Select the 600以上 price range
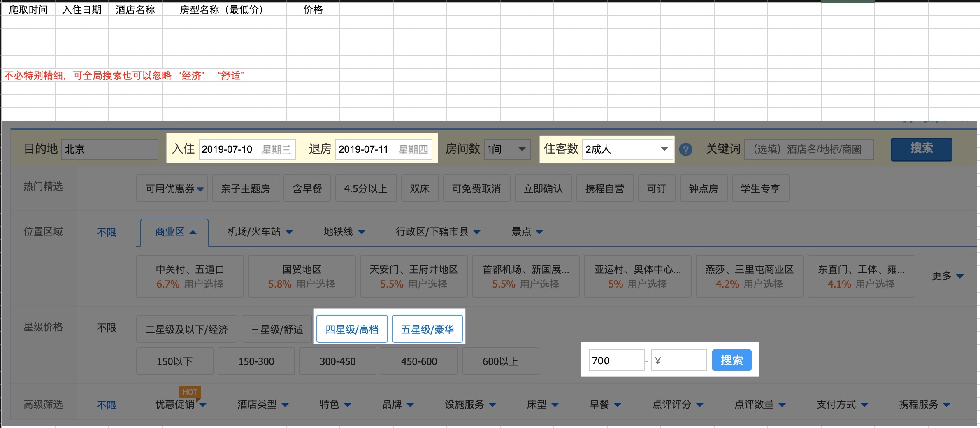Screen dimensions: 980x428 501,361
